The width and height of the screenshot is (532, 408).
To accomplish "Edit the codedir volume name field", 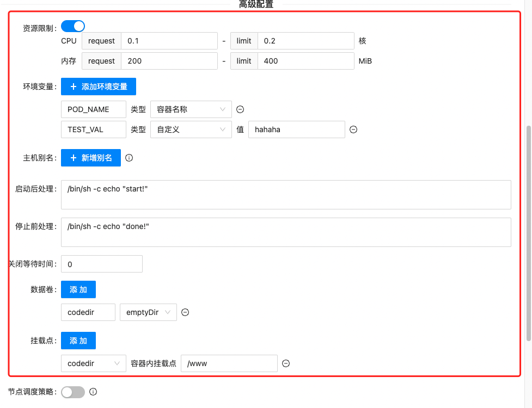I will click(x=88, y=312).
